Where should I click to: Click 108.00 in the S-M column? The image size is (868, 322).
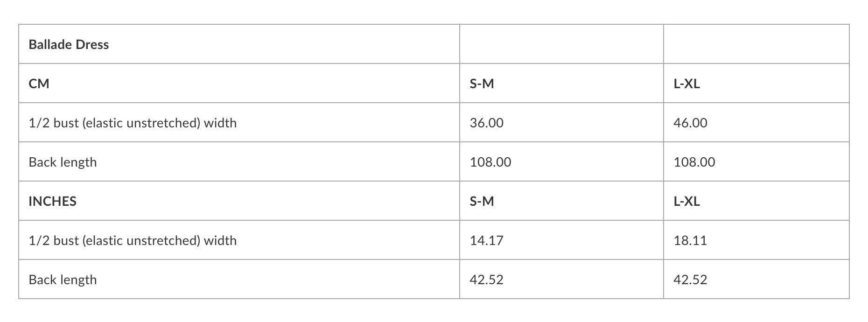click(x=490, y=162)
